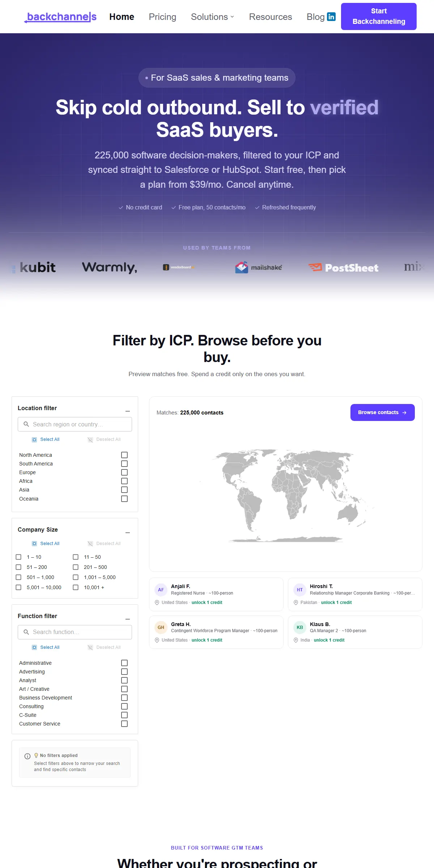This screenshot has height=868, width=434.
Task: Click the backchannels logo
Action: 60,17
